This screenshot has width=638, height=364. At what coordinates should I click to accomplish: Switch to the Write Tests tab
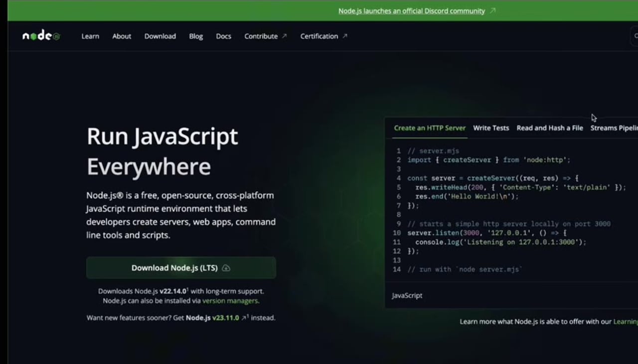click(491, 128)
